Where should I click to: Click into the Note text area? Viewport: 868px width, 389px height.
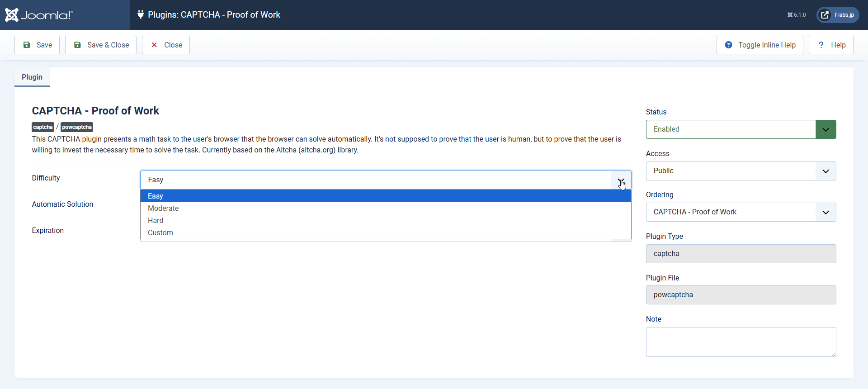pos(741,342)
